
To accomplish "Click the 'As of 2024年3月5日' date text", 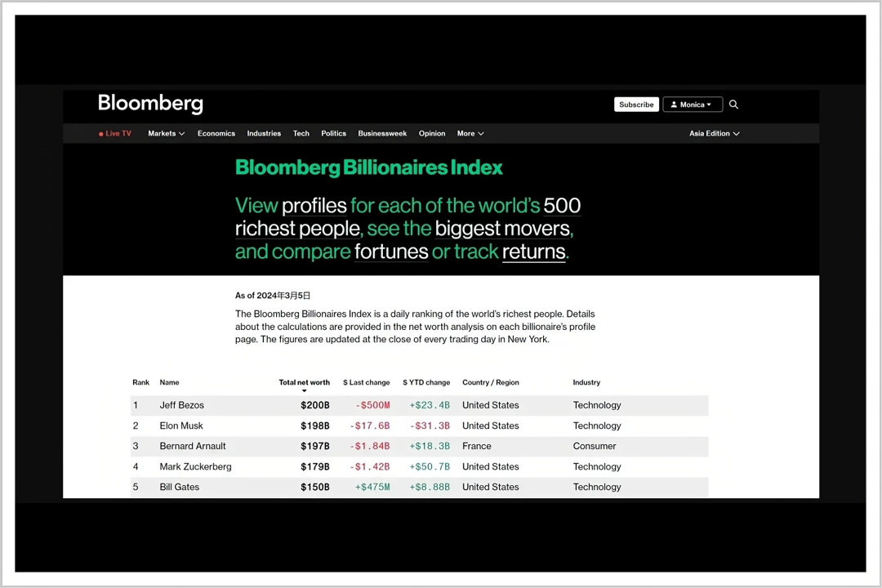I will (x=273, y=296).
